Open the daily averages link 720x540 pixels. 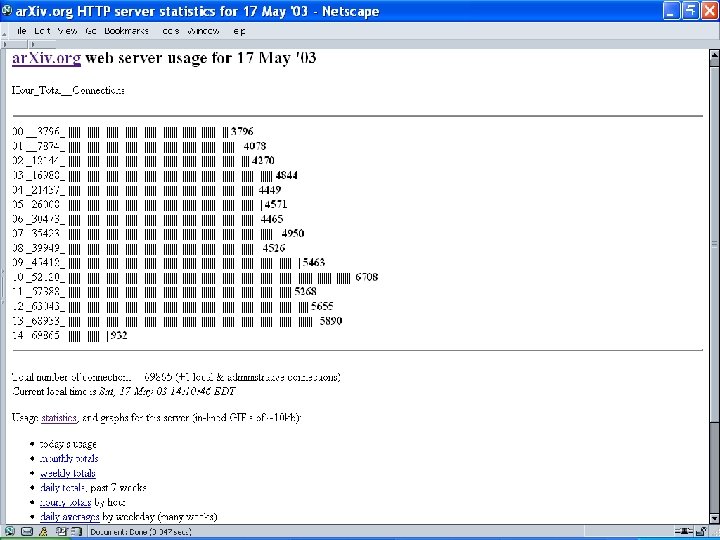pos(70,517)
